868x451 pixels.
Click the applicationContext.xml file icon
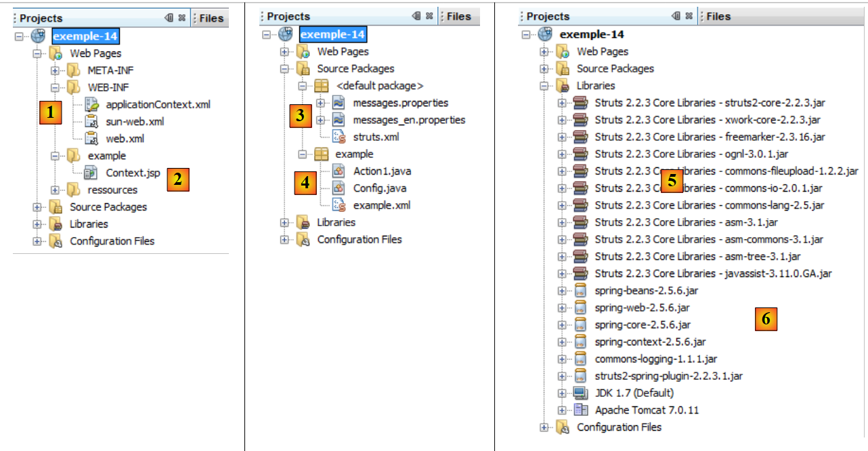[92, 105]
